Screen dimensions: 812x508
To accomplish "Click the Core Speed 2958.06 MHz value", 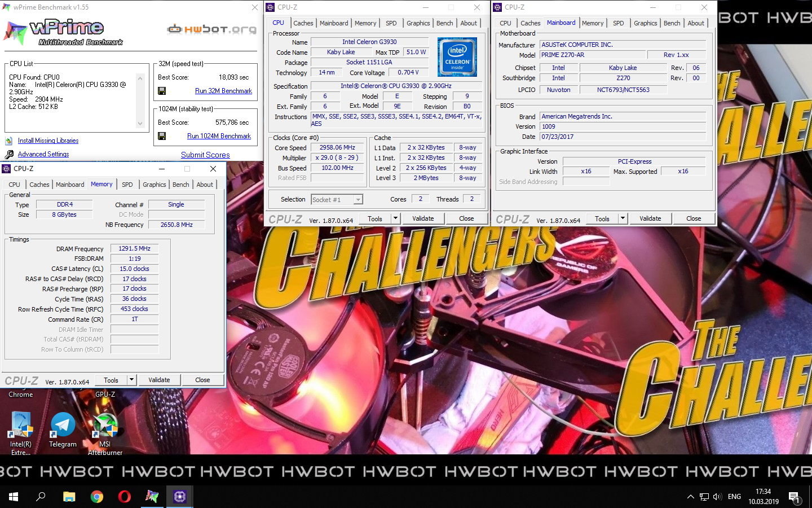I will pyautogui.click(x=337, y=148).
